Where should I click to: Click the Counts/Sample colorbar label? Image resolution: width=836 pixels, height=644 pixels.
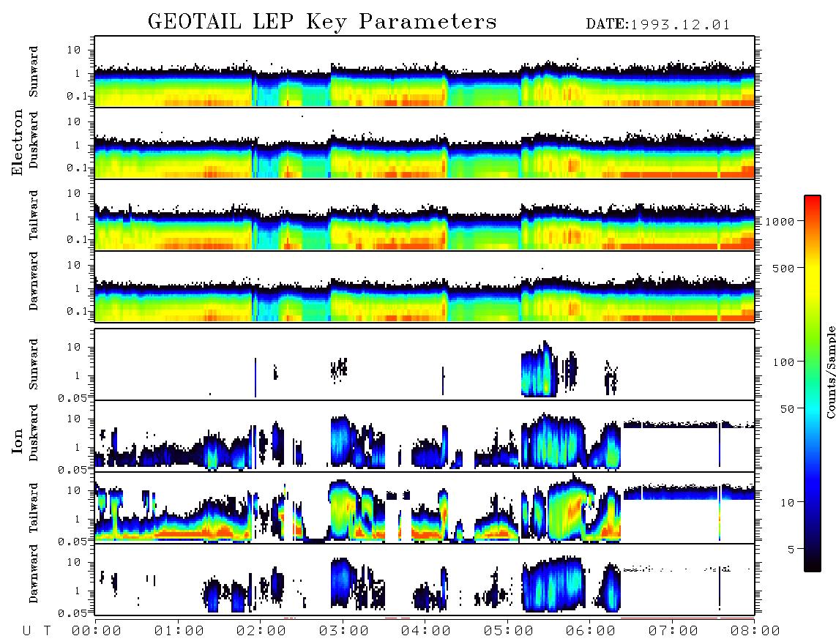(x=830, y=372)
